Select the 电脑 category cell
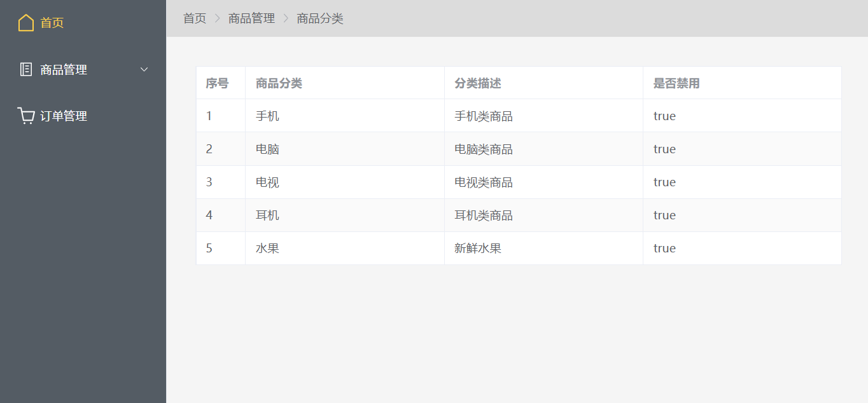 (345, 149)
